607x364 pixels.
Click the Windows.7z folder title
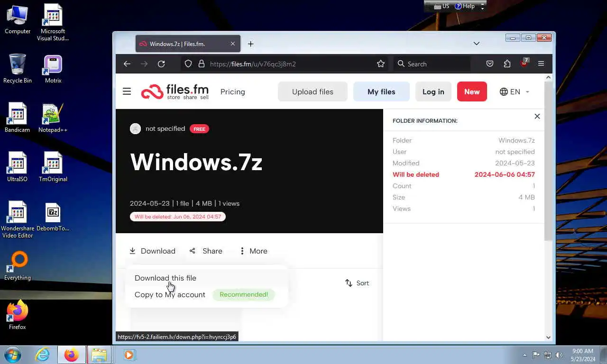(196, 162)
